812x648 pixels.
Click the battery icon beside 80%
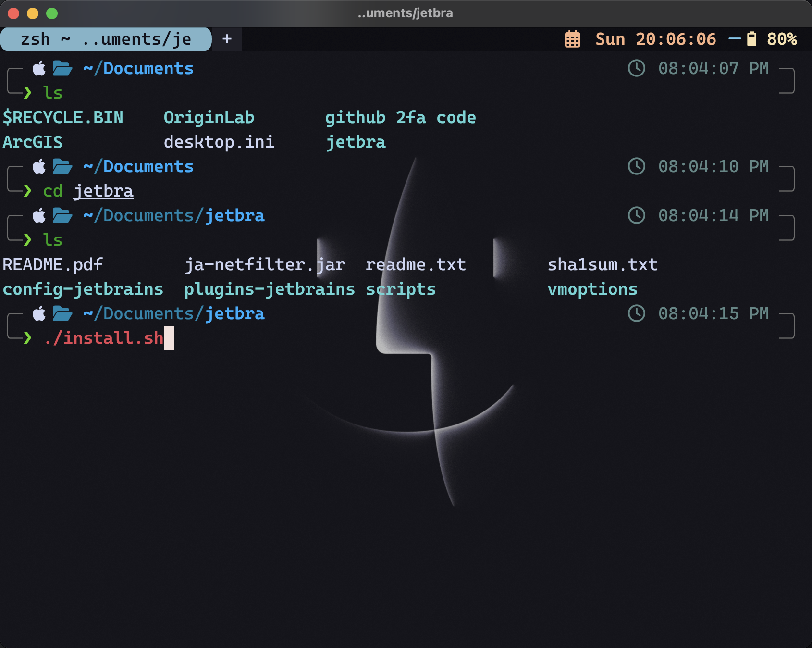[x=752, y=39]
